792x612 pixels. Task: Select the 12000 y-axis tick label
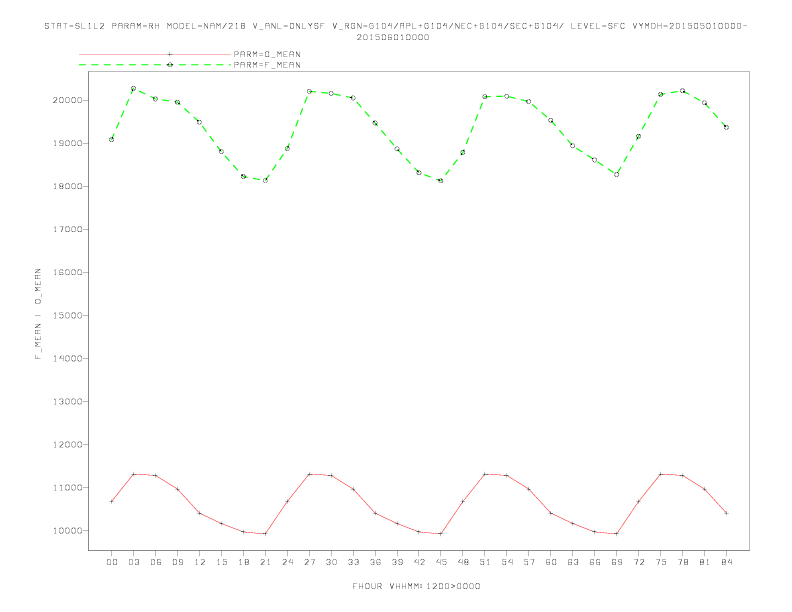tap(67, 444)
